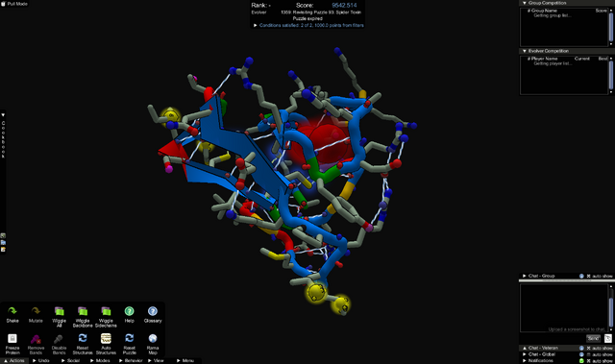The image size is (615, 364).
Task: Click the score value 9542.514
Action: pyautogui.click(x=344, y=5)
